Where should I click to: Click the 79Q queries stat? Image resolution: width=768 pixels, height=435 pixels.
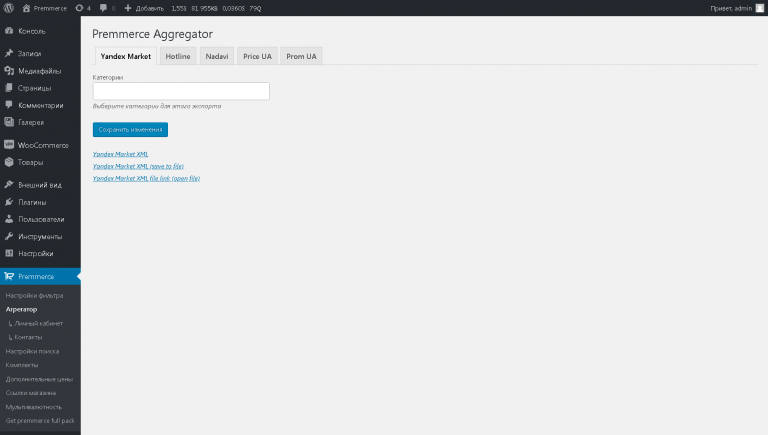[x=255, y=8]
